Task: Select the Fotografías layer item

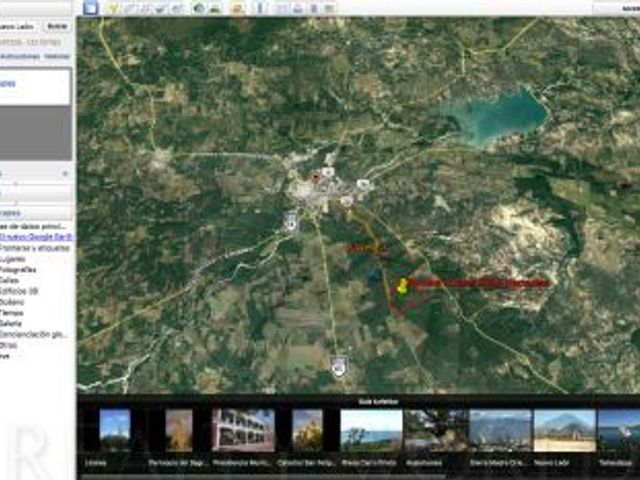Action: point(18,270)
